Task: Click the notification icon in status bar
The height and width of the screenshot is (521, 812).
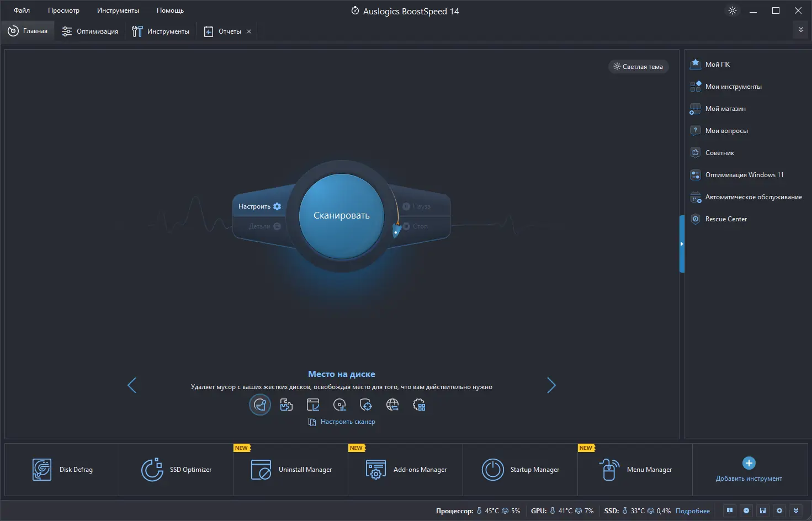Action: click(730, 511)
